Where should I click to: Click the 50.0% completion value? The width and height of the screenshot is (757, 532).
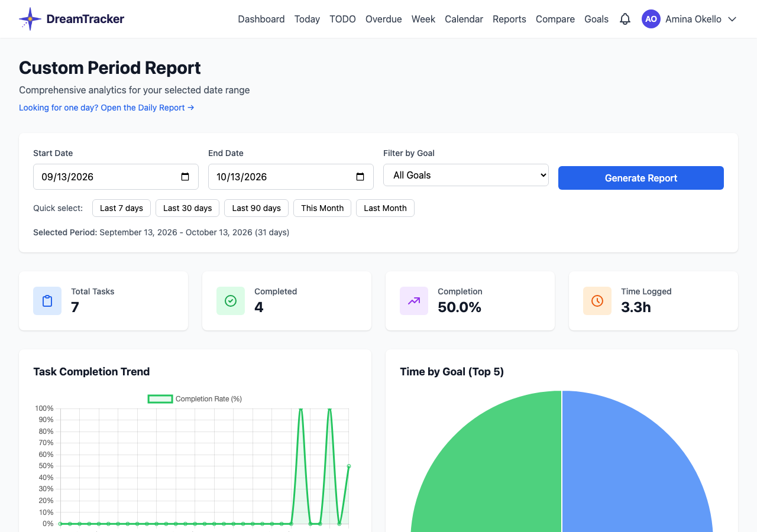460,307
